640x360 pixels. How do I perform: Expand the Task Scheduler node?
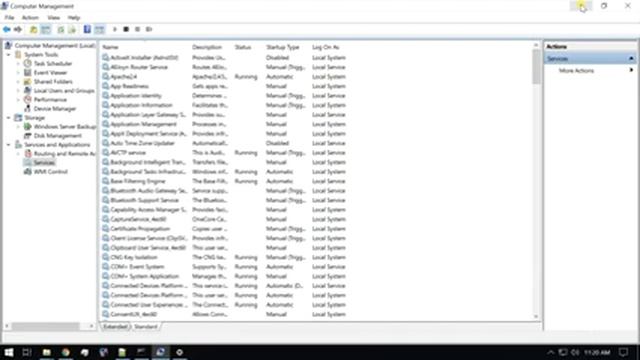click(18, 63)
